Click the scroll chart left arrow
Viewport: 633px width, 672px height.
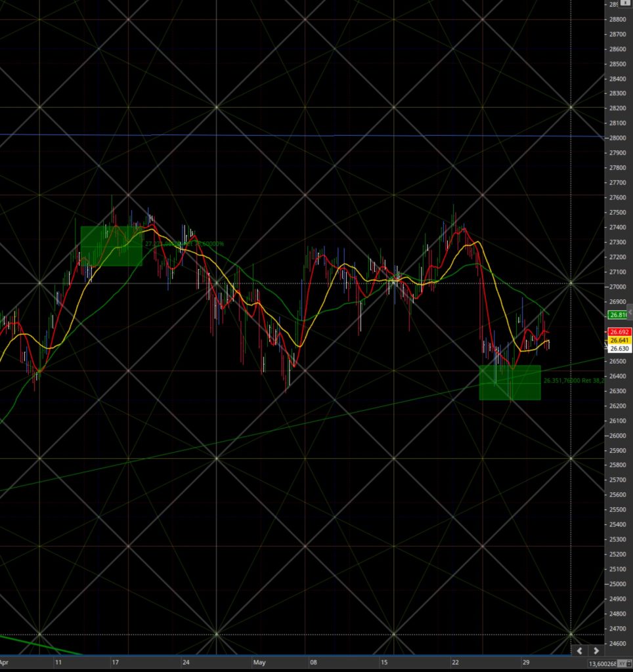(x=579, y=650)
